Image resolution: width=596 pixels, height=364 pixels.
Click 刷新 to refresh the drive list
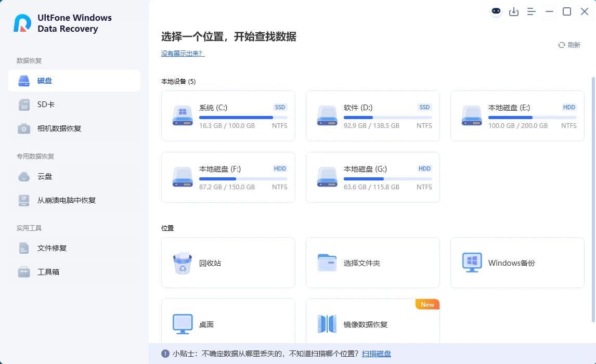point(569,45)
